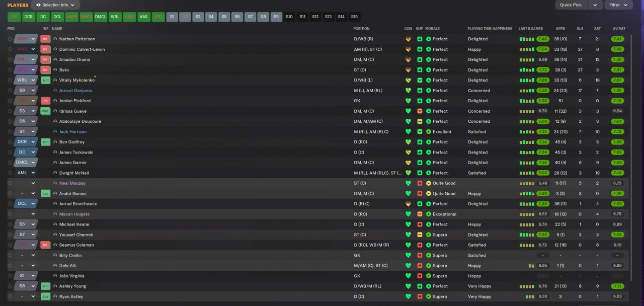644x306 pixels.
Task: Tick the picked checkbox for Billy Crellin
Action: pos(10,255)
